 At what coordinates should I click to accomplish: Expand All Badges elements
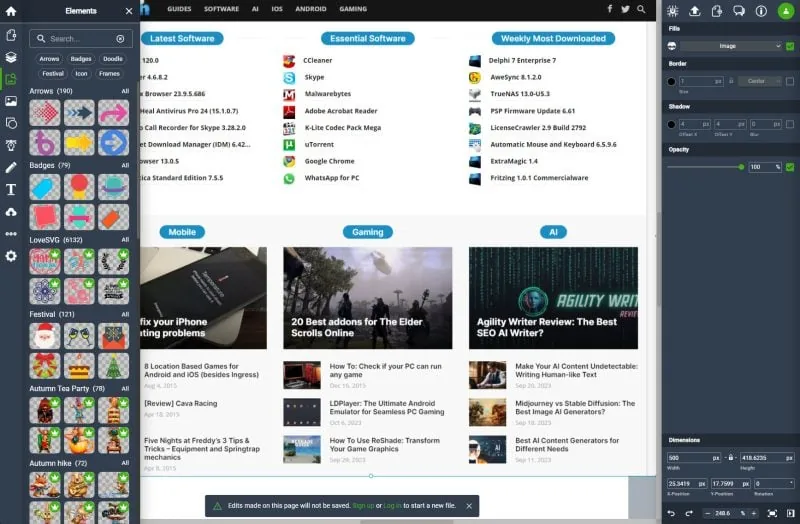tap(125, 165)
